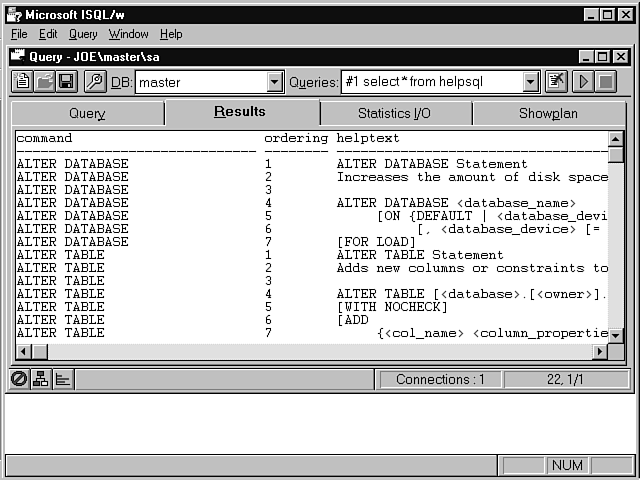
Task: Open the Help menu
Action: [171, 34]
